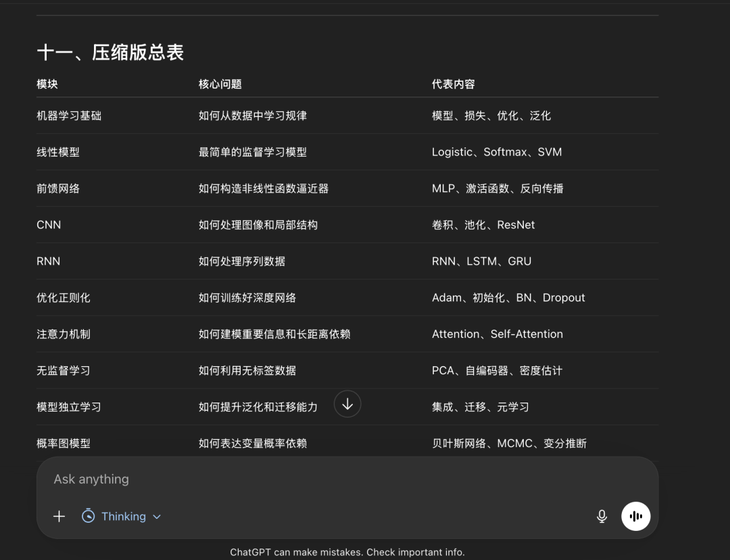
Task: Click the 无监督学习 row label
Action: (63, 370)
